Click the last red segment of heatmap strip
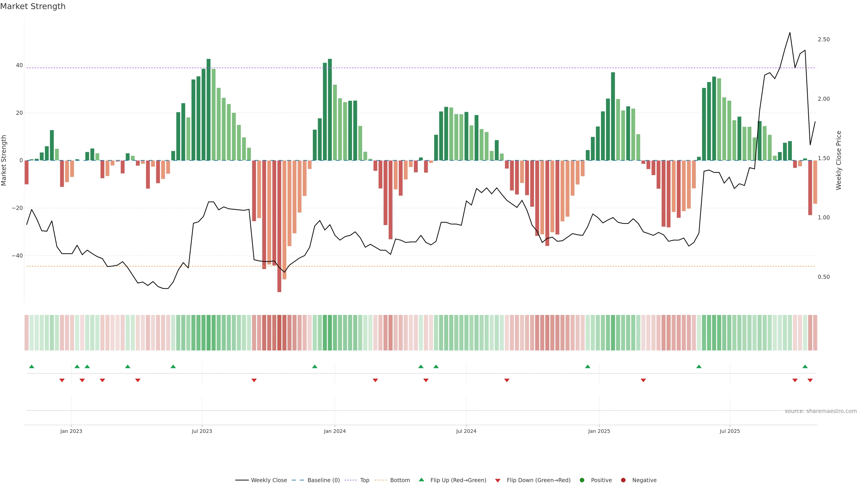The height and width of the screenshot is (488, 868). click(x=815, y=333)
